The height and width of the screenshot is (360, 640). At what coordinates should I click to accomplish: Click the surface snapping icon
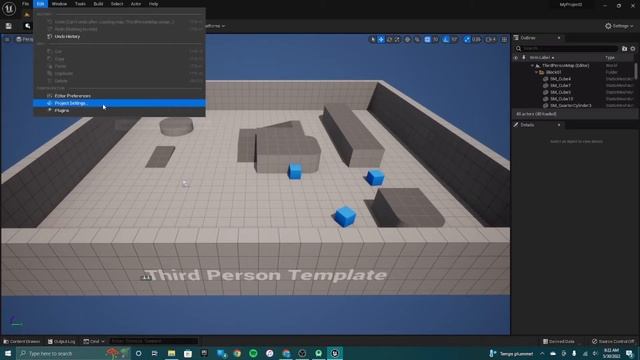click(x=417, y=39)
